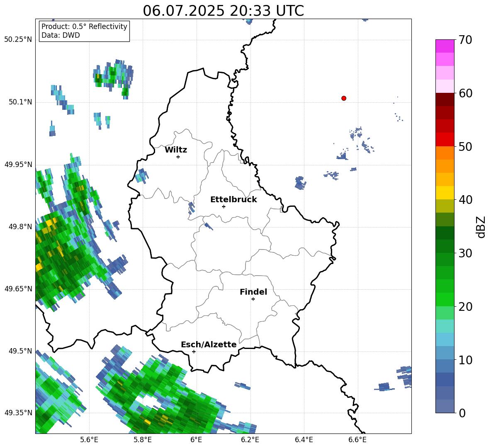
Task: Click the 6.6°E longitude label
Action: click(357, 440)
